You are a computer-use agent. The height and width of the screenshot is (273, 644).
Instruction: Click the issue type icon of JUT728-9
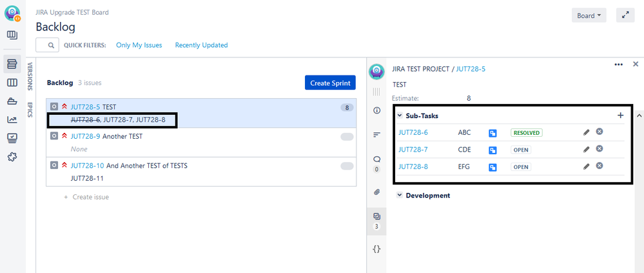[54, 136]
